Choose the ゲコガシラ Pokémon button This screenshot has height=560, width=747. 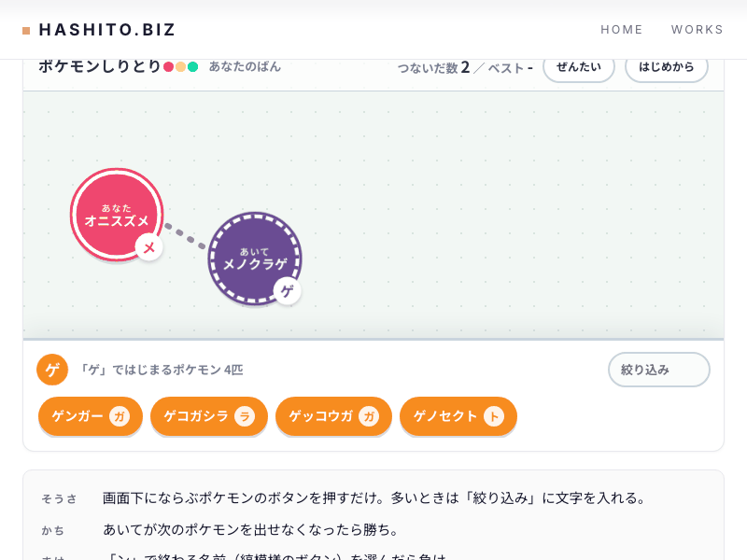click(208, 416)
